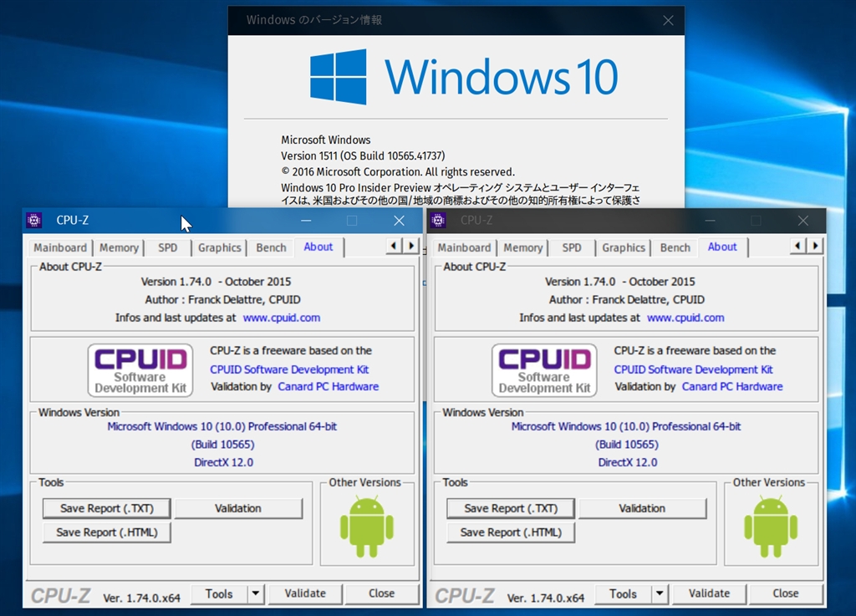Open Canard PC Hardware link in left window
856x616 pixels.
(328, 386)
